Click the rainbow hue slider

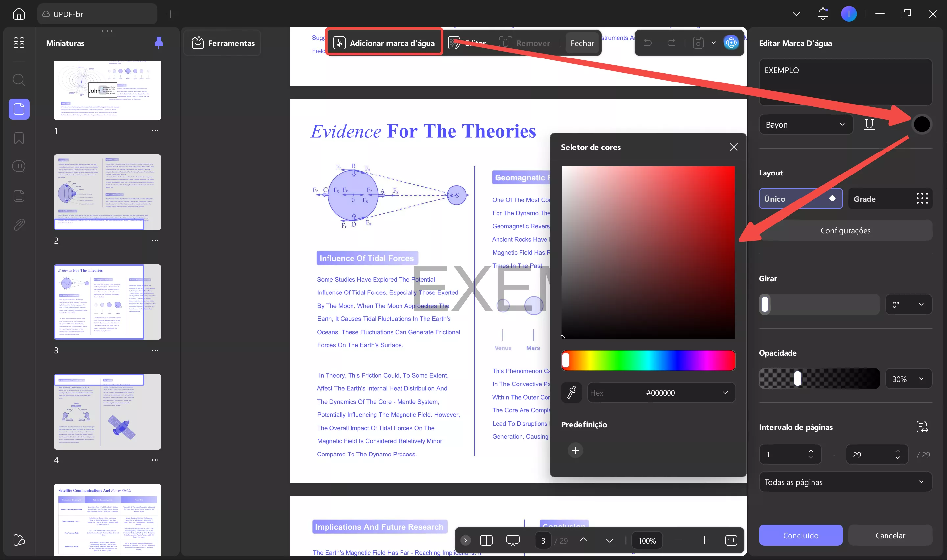click(648, 361)
